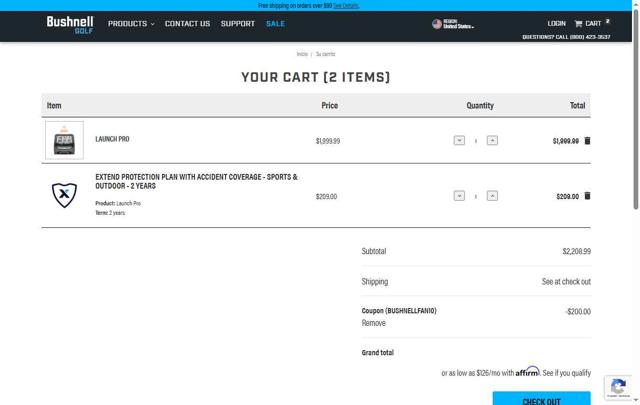Click the US flag region icon
Screen dimensions: 640x405
click(437, 24)
